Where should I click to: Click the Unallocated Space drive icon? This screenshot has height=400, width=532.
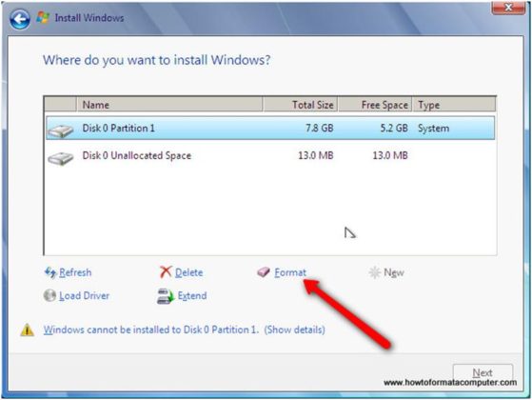click(60, 158)
